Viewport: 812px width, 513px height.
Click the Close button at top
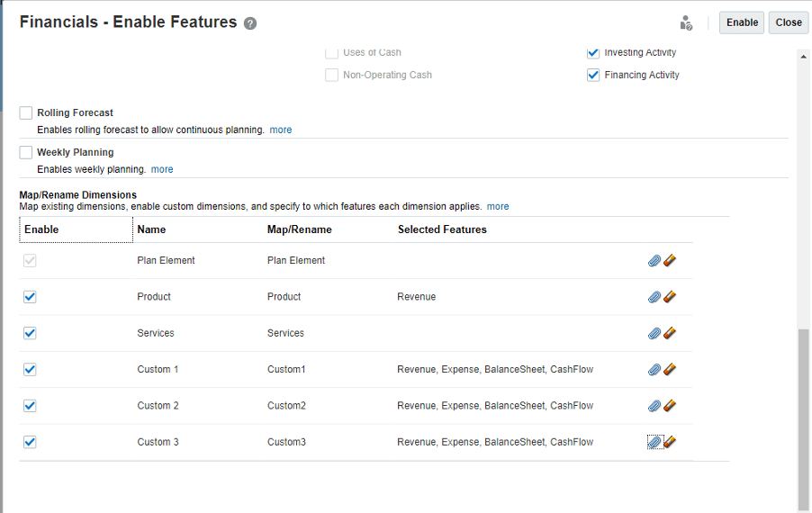(789, 22)
